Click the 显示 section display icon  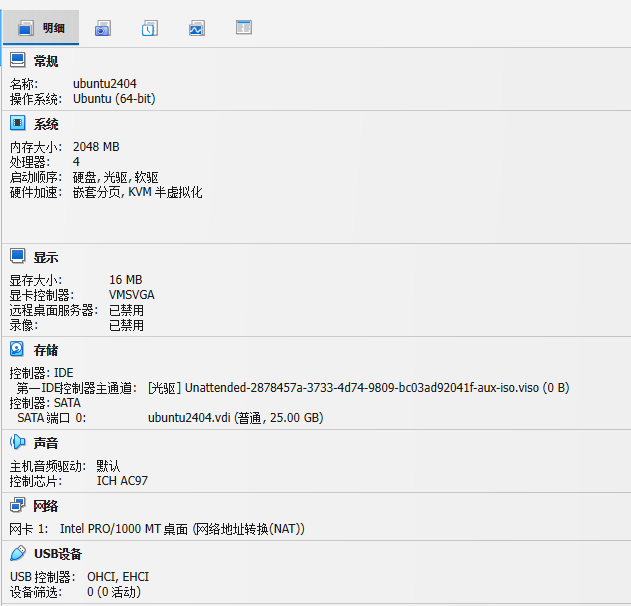coord(18,256)
